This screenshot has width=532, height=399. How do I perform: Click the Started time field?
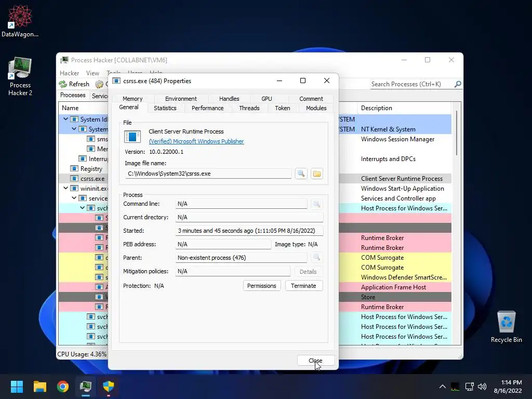[x=249, y=231]
